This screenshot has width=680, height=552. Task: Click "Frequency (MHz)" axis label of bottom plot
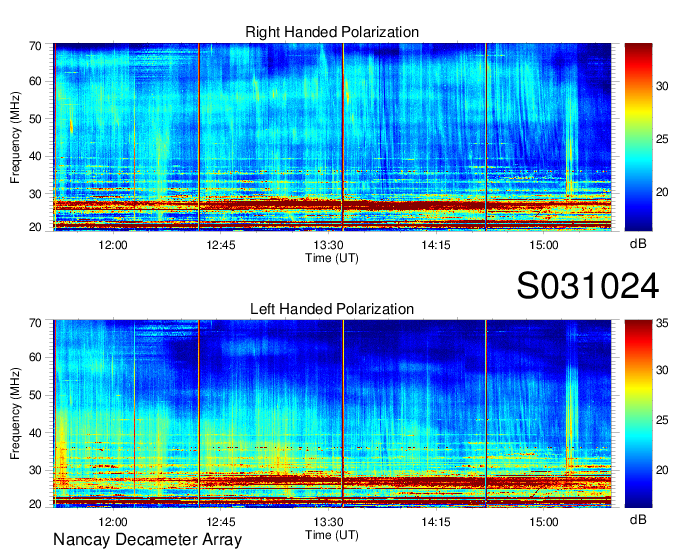coord(15,414)
